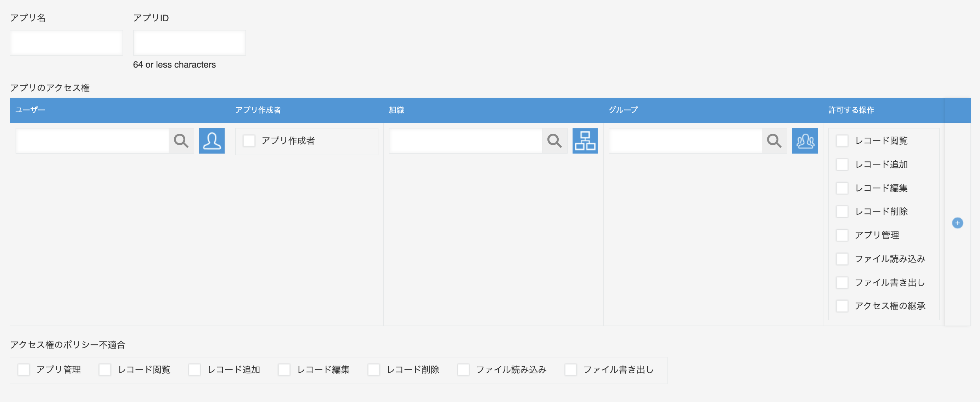Enable ファイル読み込み under 許可する操作

pos(842,259)
